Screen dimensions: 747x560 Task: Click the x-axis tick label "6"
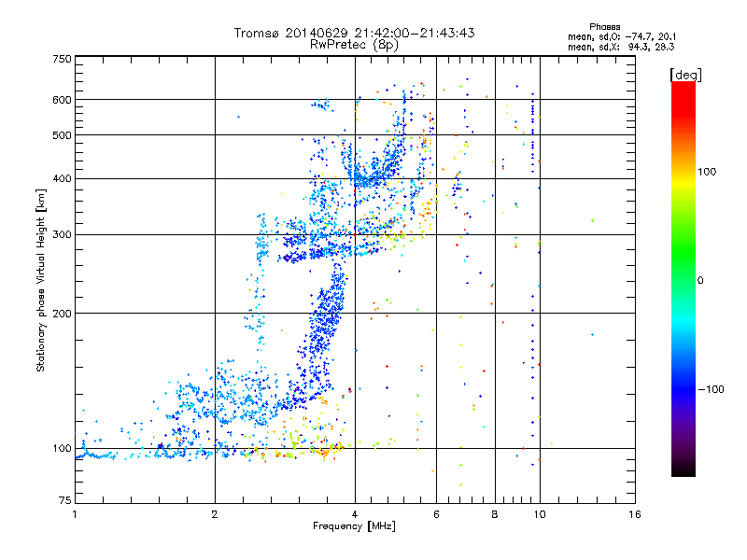pyautogui.click(x=436, y=514)
